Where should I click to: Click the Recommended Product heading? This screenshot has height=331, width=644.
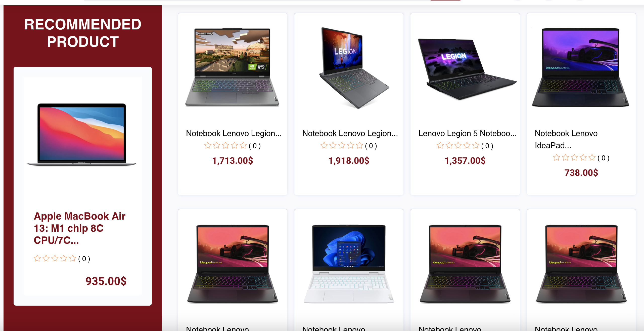click(83, 33)
